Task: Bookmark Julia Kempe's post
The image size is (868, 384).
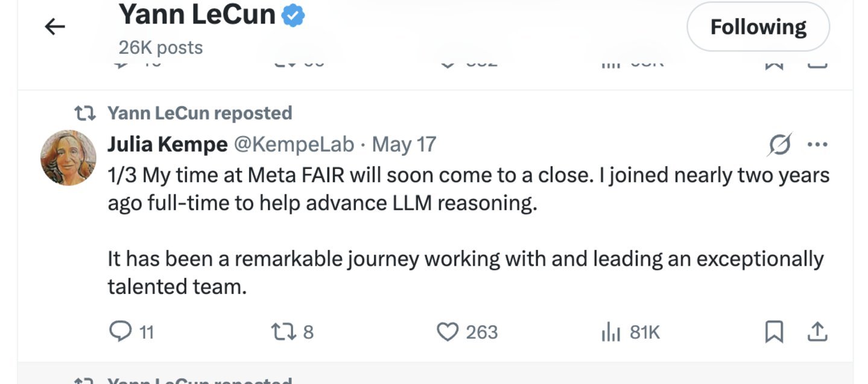Action: click(x=774, y=331)
